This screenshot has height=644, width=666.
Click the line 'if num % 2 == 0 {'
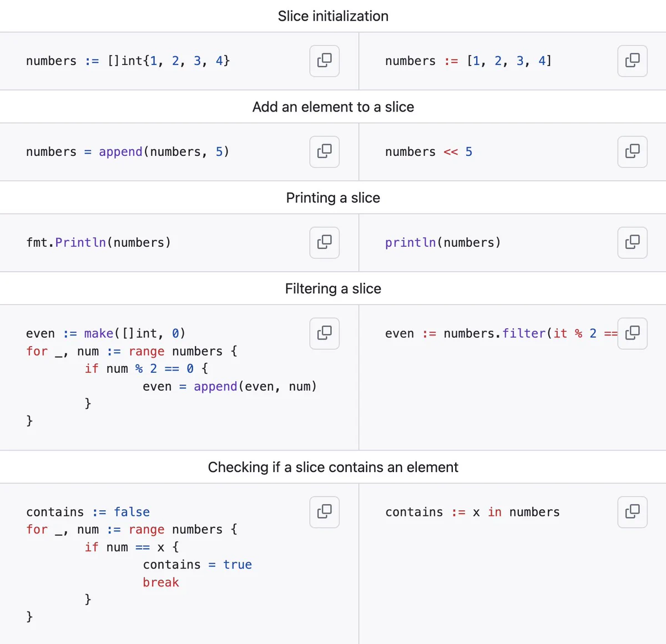[146, 369]
